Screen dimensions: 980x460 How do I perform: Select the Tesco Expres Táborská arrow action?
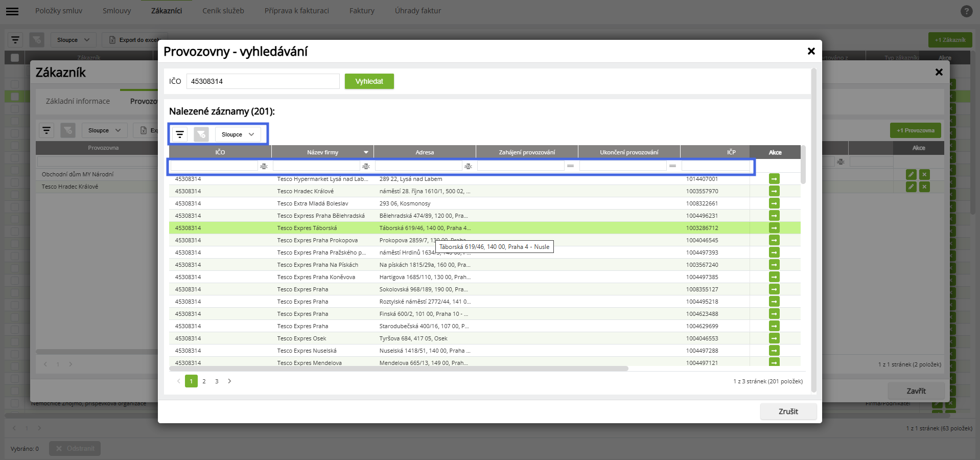click(x=774, y=228)
